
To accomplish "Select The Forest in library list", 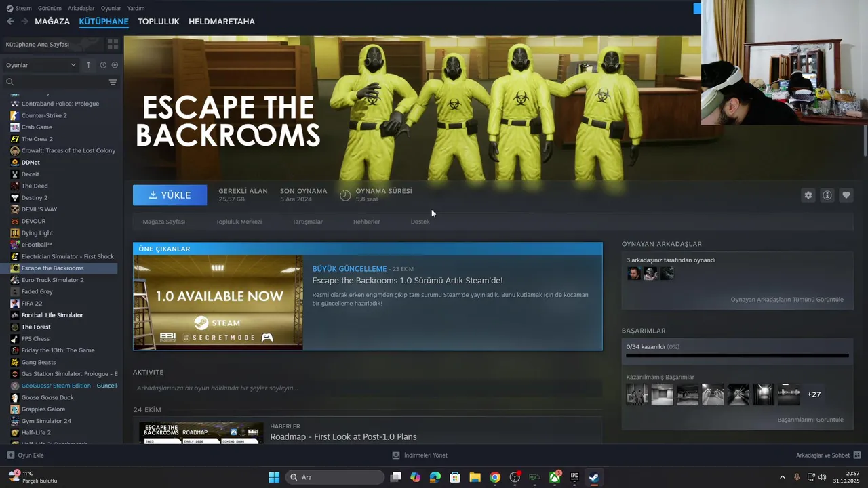I will coord(36,327).
